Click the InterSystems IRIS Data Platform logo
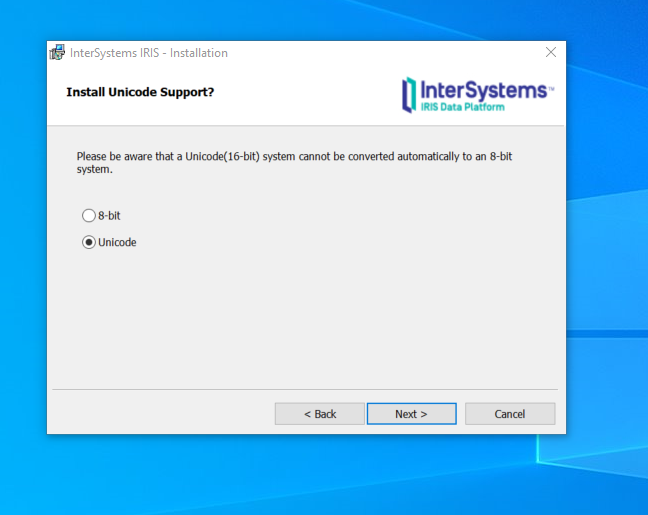648x515 pixels. 478,95
